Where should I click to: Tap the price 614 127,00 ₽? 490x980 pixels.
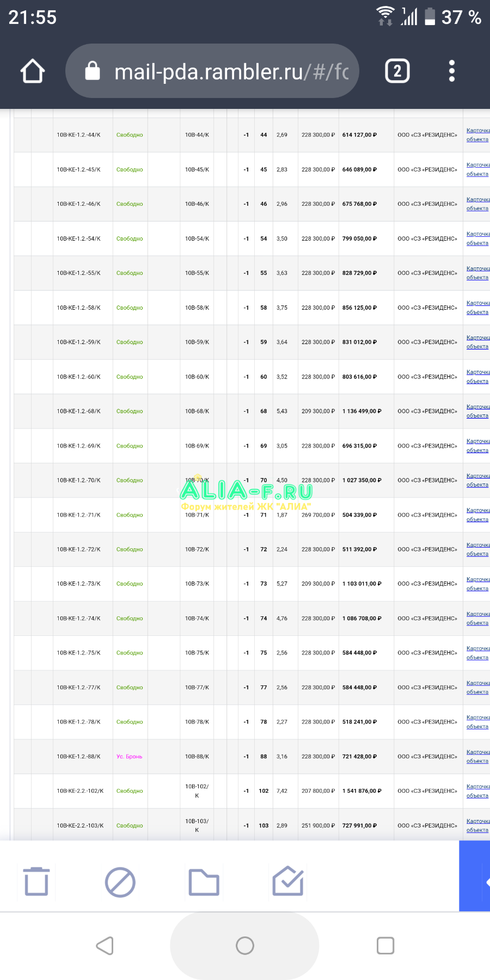pyautogui.click(x=360, y=135)
